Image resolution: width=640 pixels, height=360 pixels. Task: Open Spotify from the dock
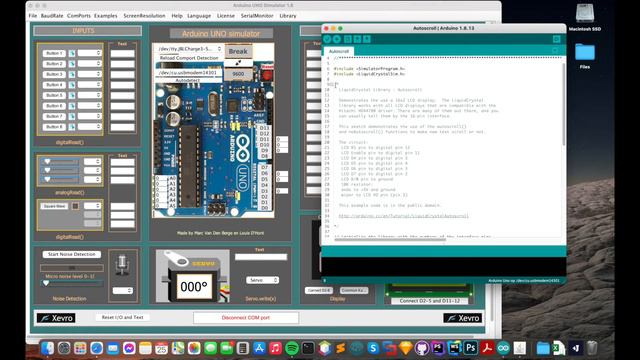(292, 348)
